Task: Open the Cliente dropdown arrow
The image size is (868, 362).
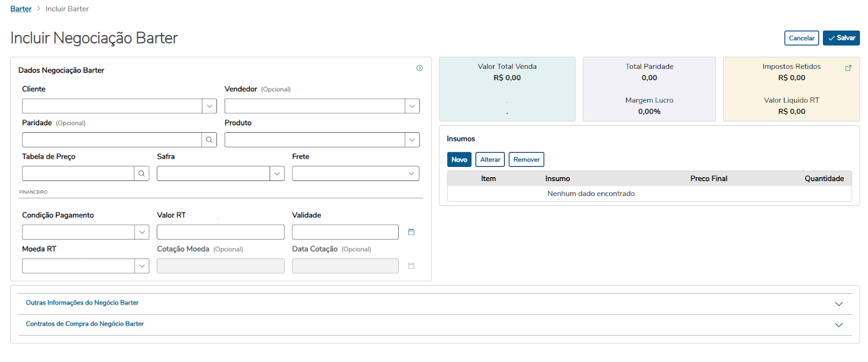Action: 209,106
